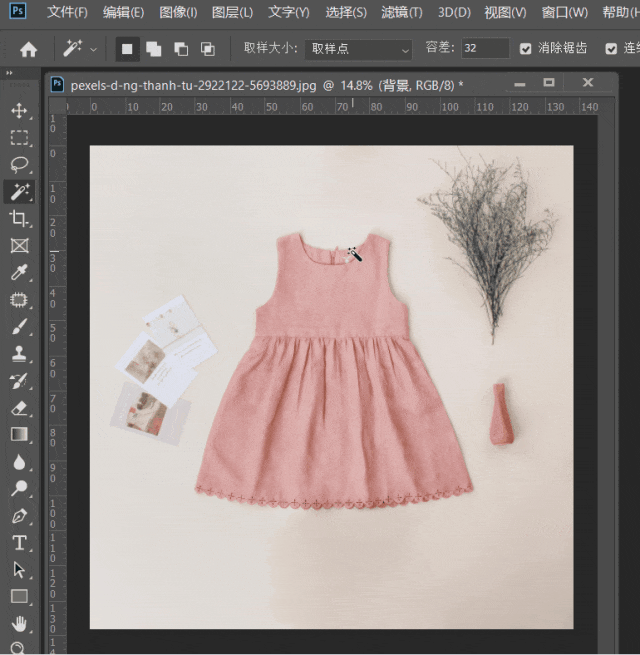The height and width of the screenshot is (655, 640).
Task: Toggle the 消除锯齿 anti-alias checkbox
Action: [x=525, y=49]
